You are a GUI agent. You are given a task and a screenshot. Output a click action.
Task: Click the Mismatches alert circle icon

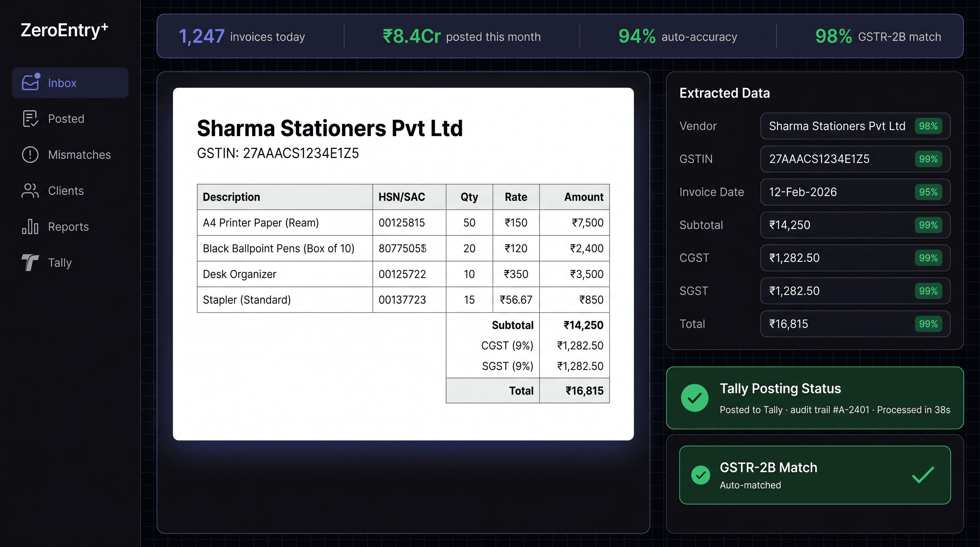pos(30,155)
